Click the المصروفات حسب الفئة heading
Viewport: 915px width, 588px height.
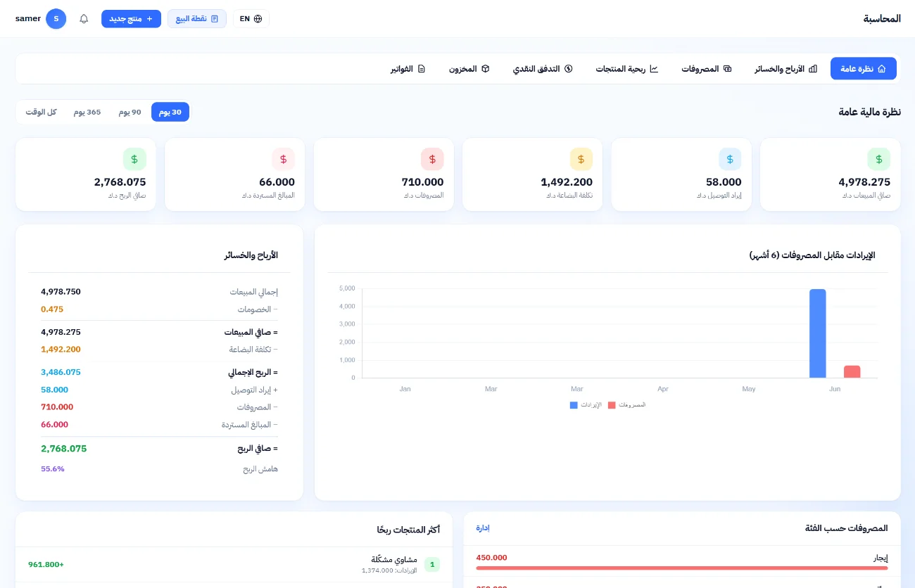[847, 528]
